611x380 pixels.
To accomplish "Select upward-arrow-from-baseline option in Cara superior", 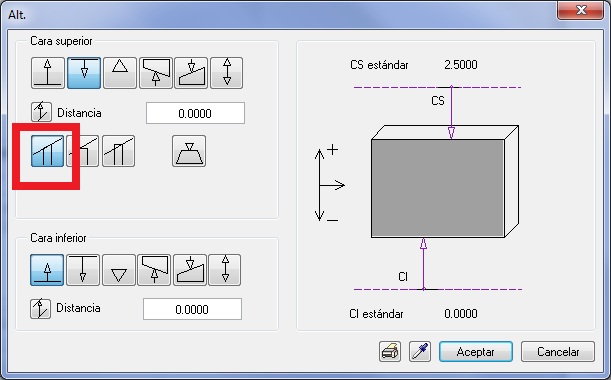I will [x=48, y=73].
